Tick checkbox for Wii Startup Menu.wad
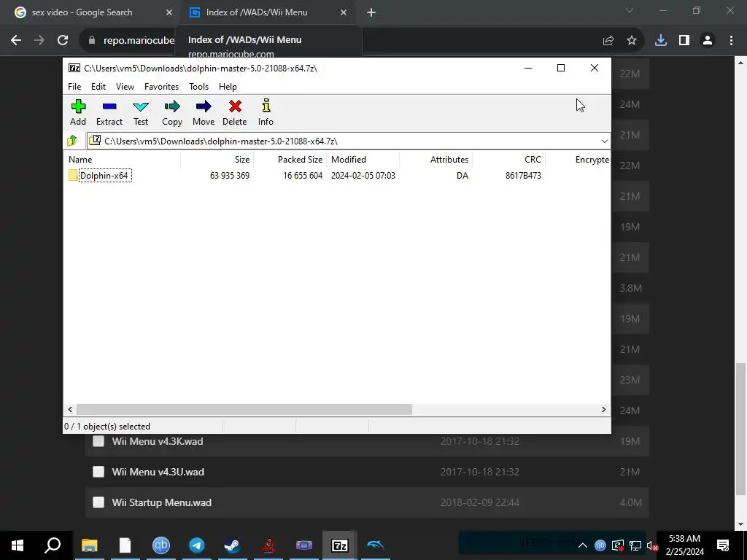The height and width of the screenshot is (560, 747). pyautogui.click(x=98, y=502)
